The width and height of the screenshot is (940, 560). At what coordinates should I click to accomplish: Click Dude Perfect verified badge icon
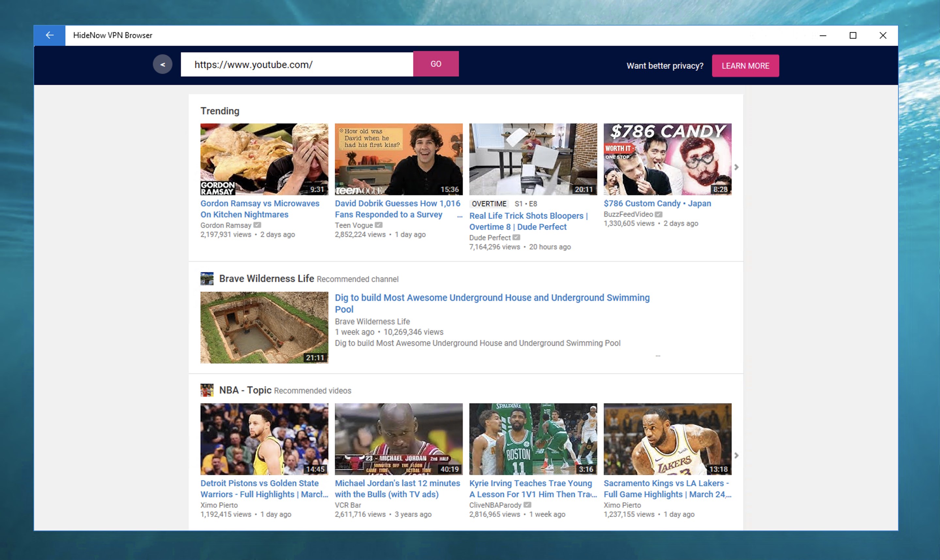(x=517, y=237)
